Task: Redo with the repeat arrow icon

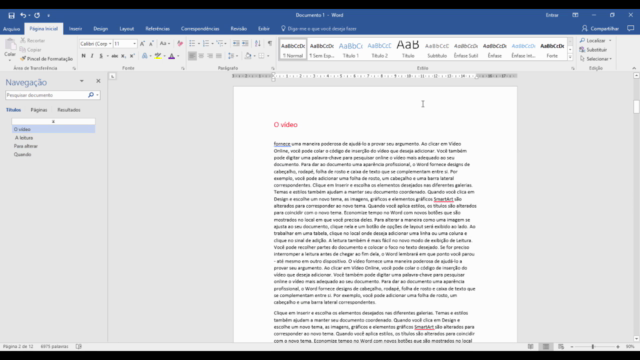Action: point(37,16)
